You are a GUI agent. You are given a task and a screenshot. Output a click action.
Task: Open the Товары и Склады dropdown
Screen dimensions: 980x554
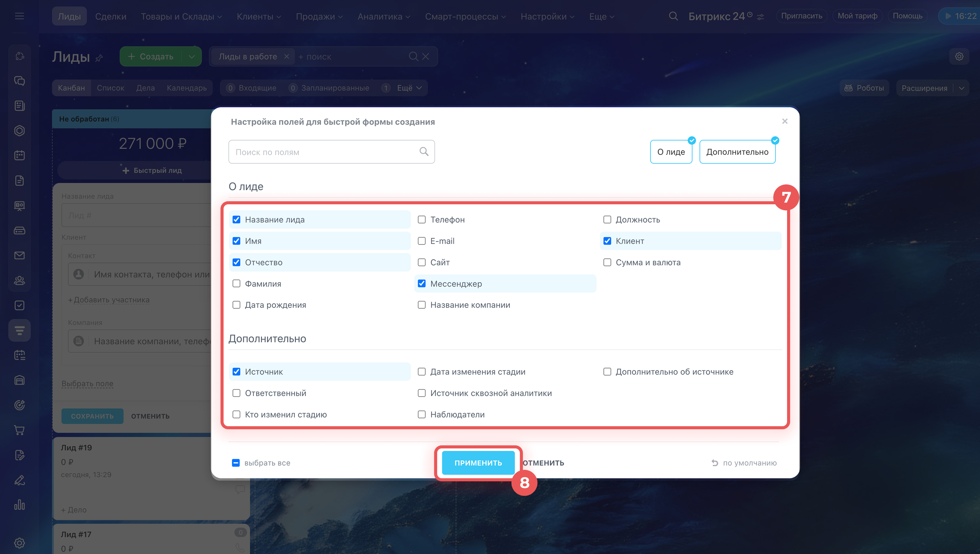point(181,16)
